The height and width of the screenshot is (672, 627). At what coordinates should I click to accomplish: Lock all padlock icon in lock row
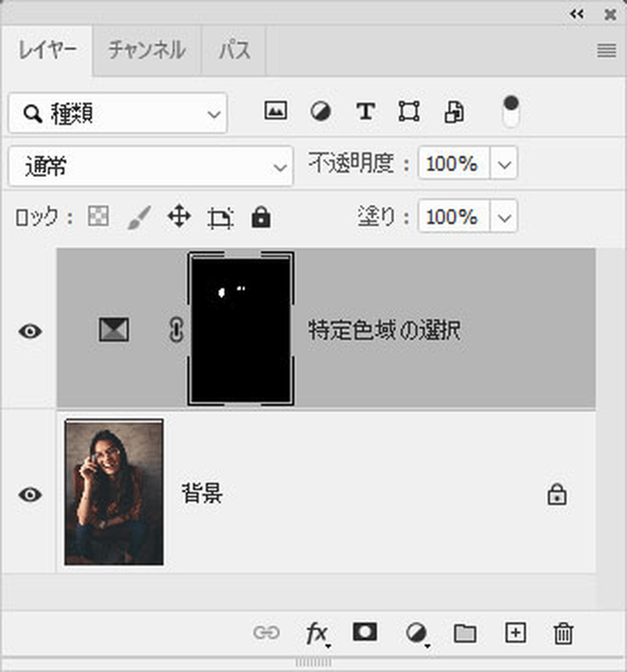point(261,217)
